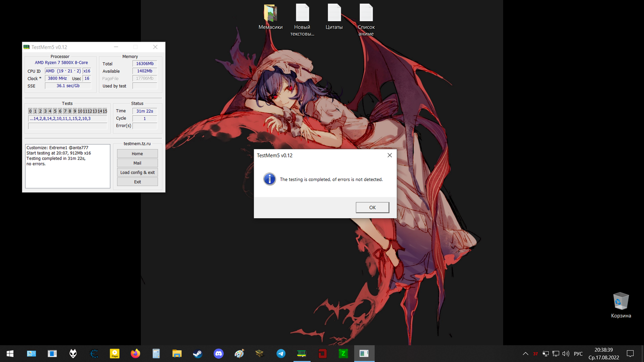Viewport: 644px width, 362px height.
Task: Open Steam from the taskbar
Action: pyautogui.click(x=197, y=353)
